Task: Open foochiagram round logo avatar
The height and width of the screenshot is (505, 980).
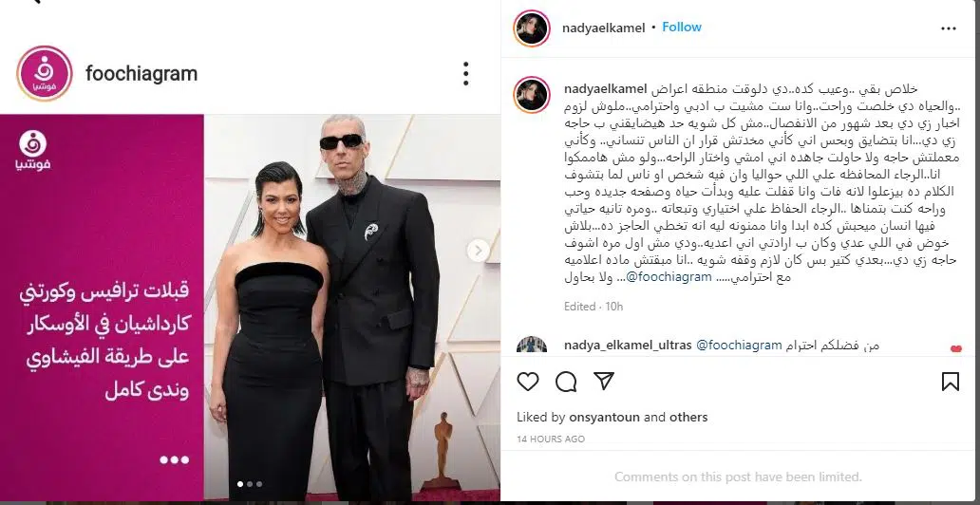Action: point(45,73)
